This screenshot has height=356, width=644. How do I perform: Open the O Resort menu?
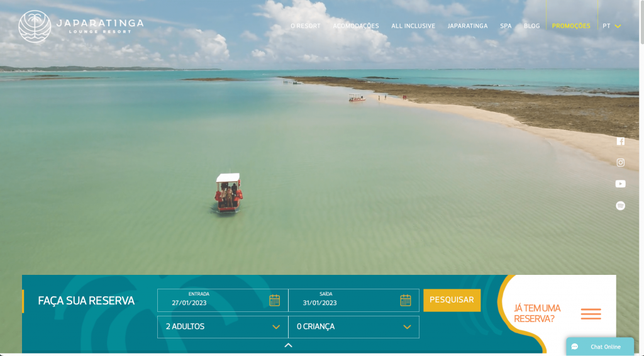[x=305, y=26]
